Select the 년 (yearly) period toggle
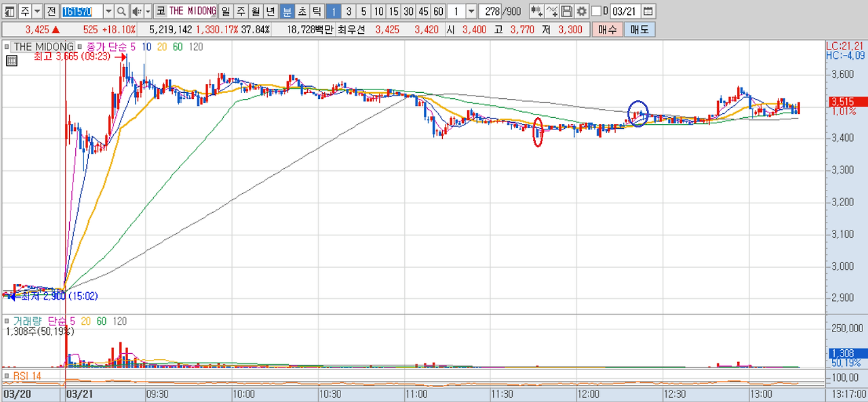Screen dimensions: 868x402 point(270,12)
